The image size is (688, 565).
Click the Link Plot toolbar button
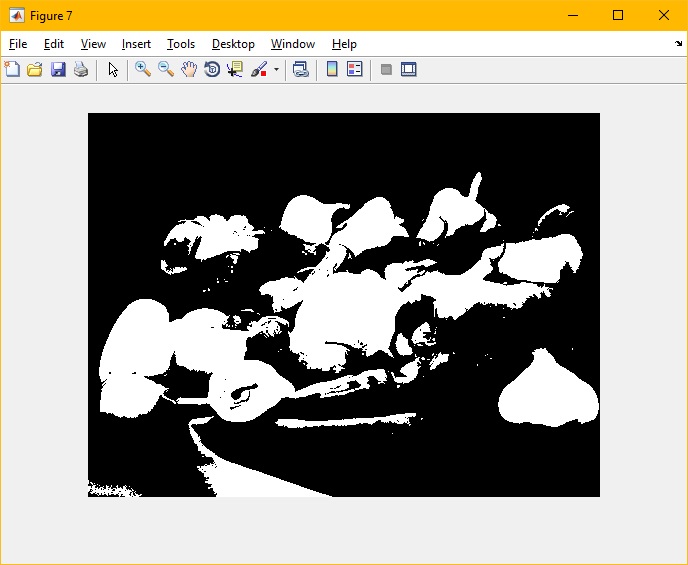point(300,69)
